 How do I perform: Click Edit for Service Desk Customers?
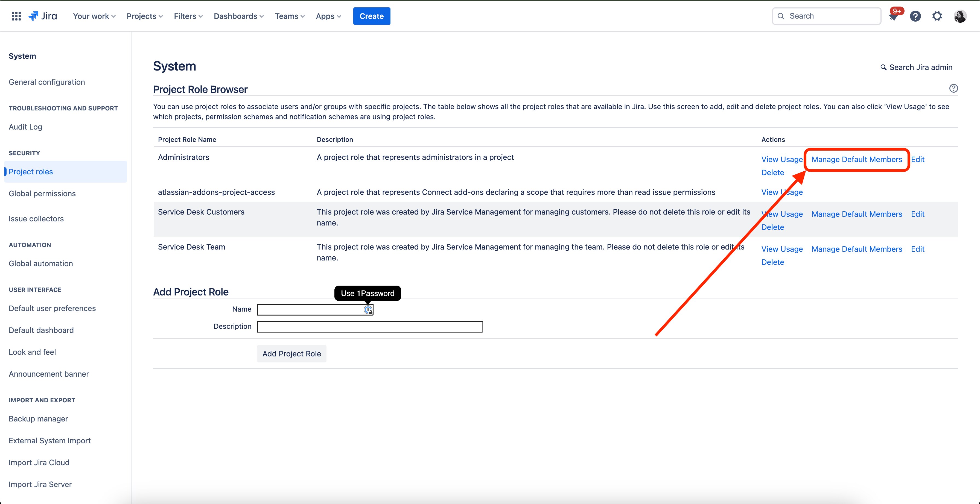[x=918, y=214]
